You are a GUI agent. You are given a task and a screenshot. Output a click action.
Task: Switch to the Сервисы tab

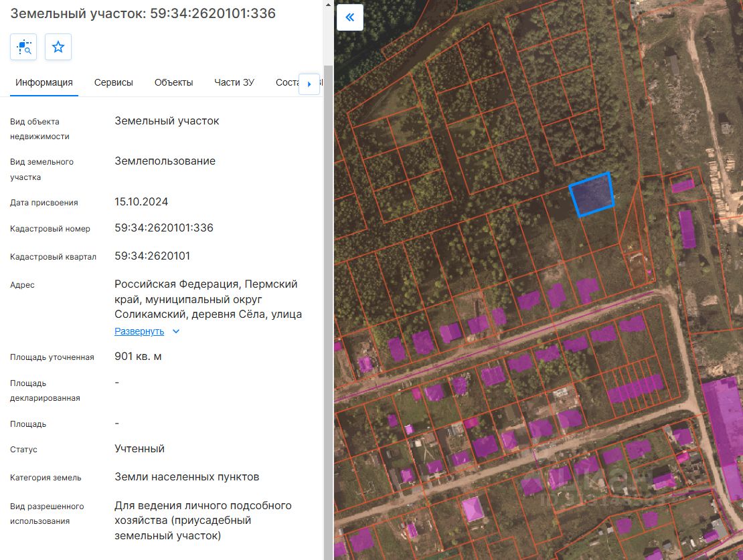tap(114, 82)
